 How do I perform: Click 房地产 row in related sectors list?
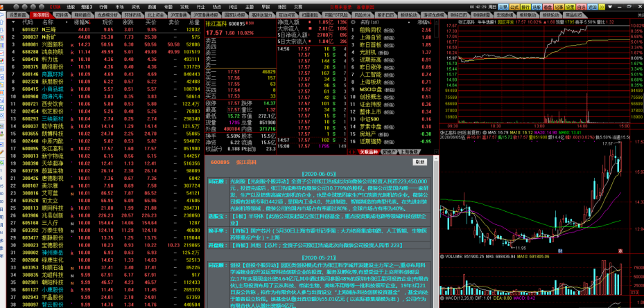(x=391, y=134)
